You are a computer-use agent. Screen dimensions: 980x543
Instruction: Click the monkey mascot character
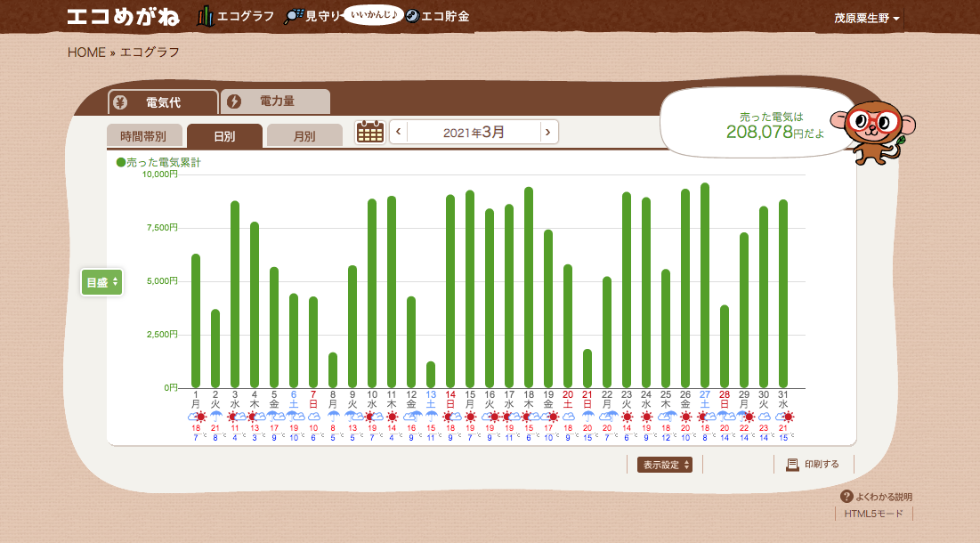[x=873, y=133]
